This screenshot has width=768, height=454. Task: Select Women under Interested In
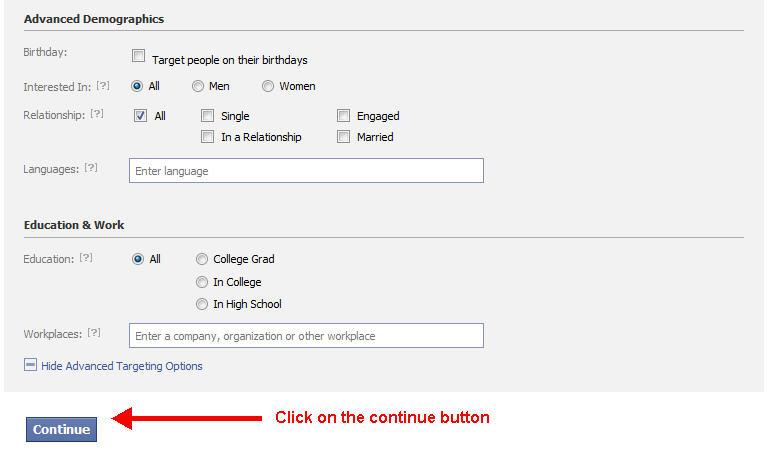tap(268, 86)
